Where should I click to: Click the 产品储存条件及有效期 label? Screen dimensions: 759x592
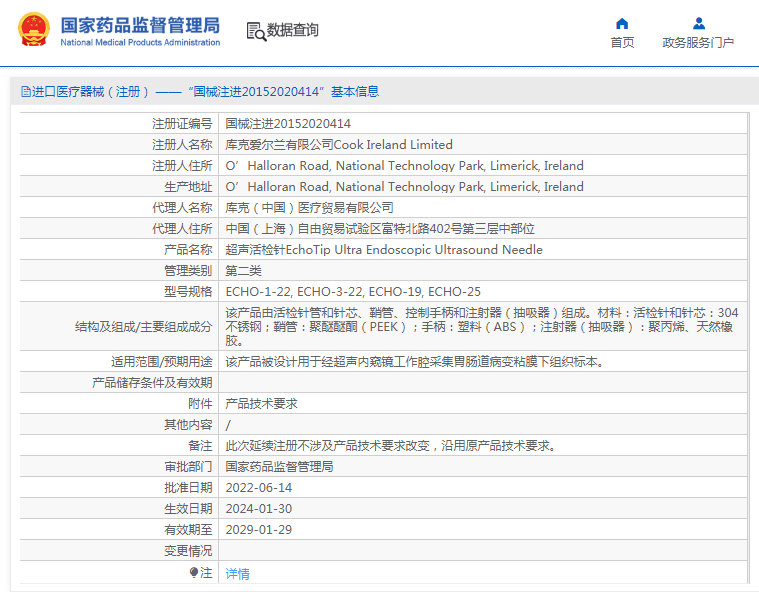click(152, 382)
